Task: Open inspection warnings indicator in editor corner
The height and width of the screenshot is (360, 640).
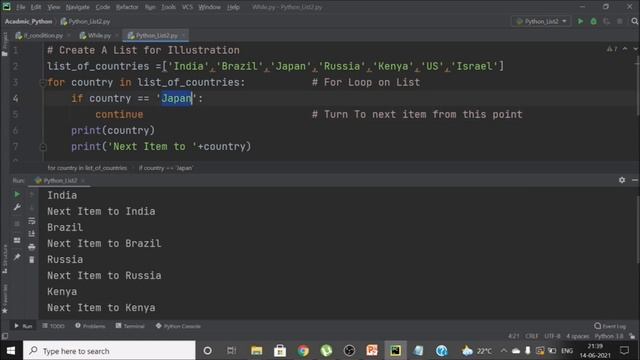Action: click(x=612, y=49)
